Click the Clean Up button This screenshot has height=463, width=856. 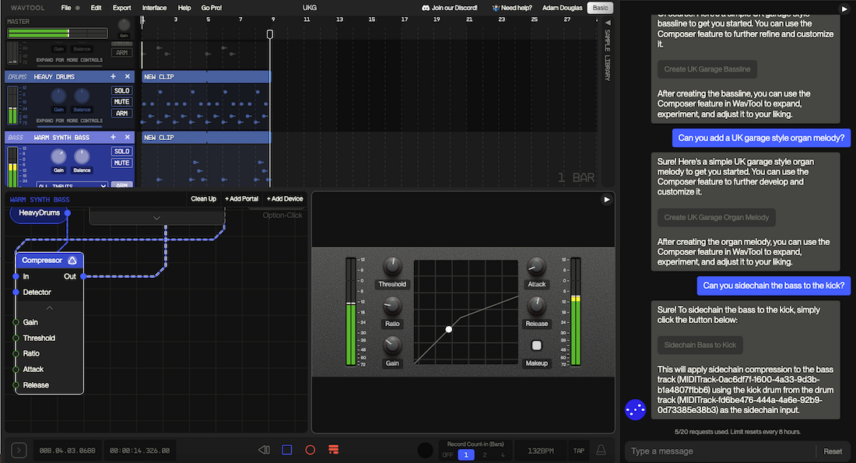point(203,199)
